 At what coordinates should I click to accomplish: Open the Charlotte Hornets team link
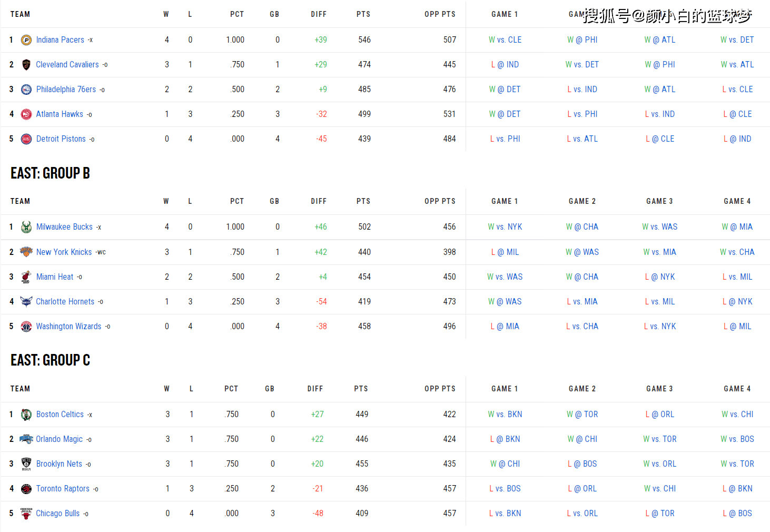(x=65, y=302)
